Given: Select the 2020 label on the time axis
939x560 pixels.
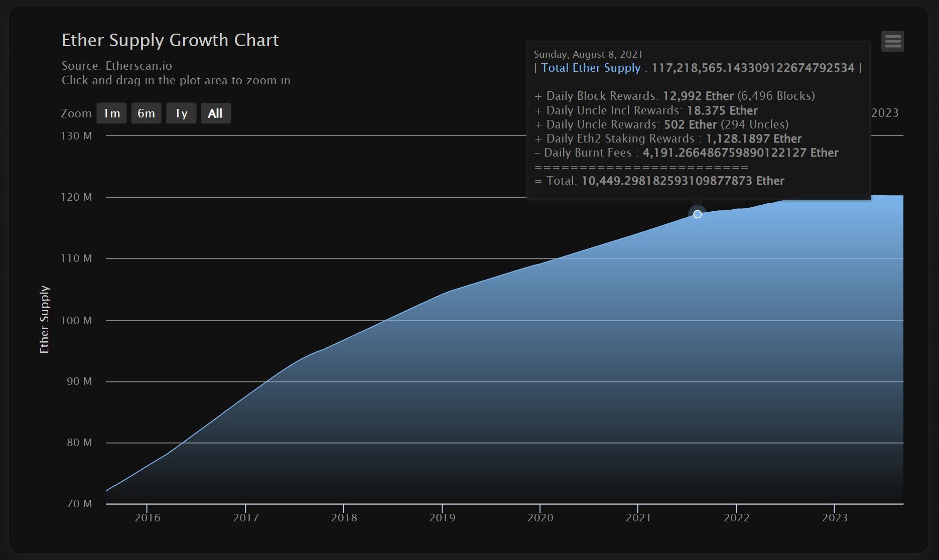Looking at the screenshot, I should pos(540,518).
